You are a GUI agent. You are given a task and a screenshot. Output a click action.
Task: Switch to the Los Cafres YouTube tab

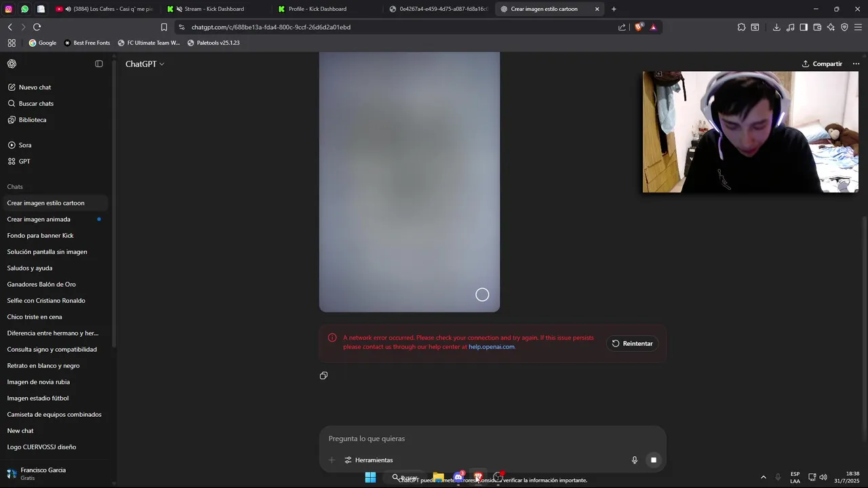click(105, 9)
